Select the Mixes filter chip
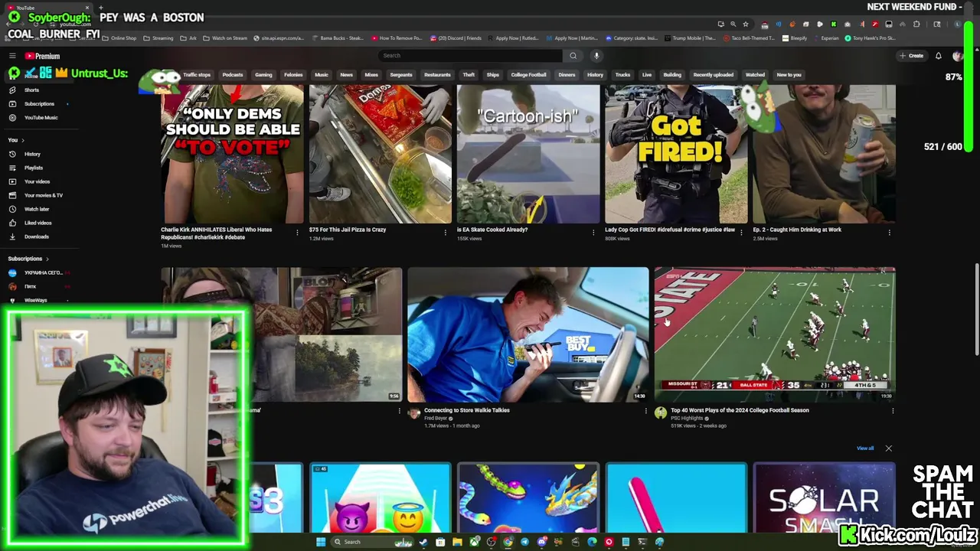 [x=371, y=75]
